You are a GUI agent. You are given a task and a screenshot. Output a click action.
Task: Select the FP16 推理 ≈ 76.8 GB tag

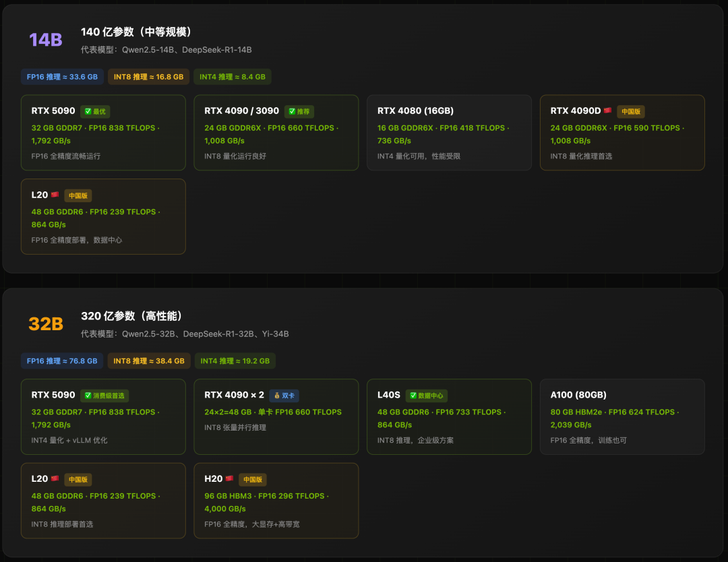click(62, 361)
